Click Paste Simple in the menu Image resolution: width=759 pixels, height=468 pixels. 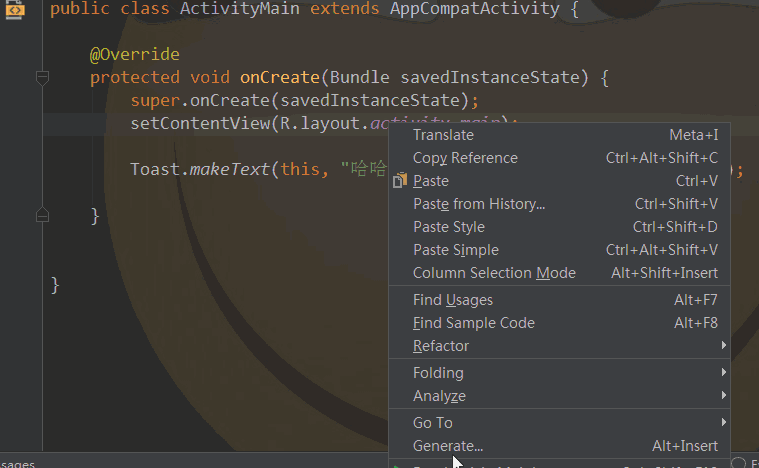[x=456, y=250]
